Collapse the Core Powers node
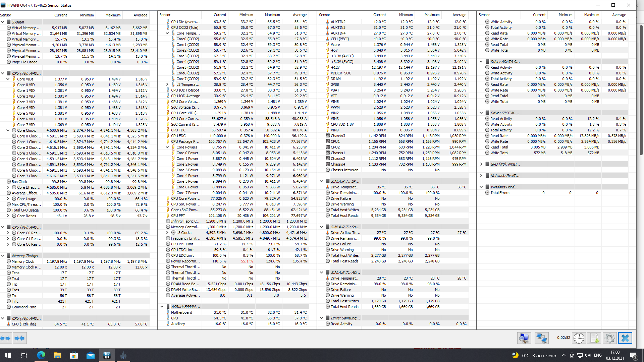Viewport: 644px width, 362px height. click(x=167, y=147)
